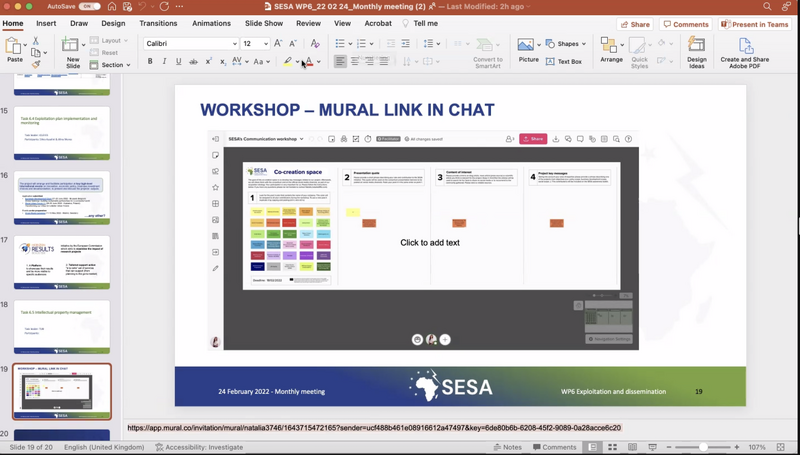
Task: Click the zoom slider handle
Action: 703,447
